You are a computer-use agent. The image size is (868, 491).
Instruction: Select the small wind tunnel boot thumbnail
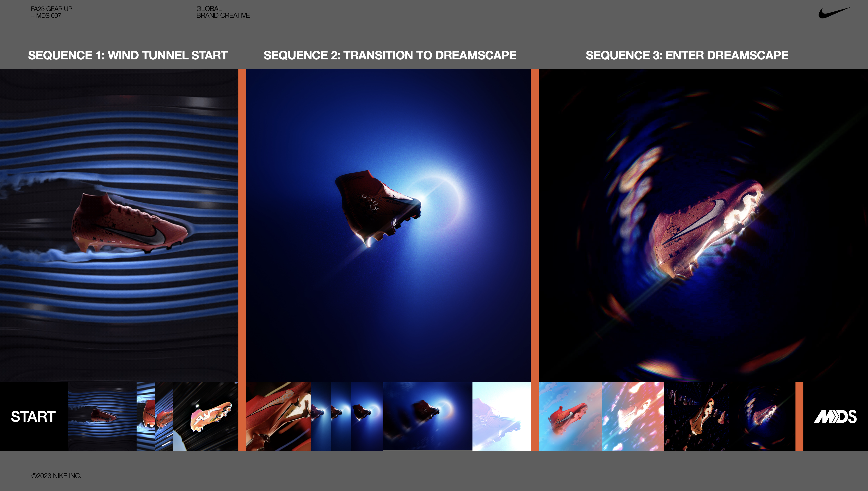pyautogui.click(x=102, y=417)
